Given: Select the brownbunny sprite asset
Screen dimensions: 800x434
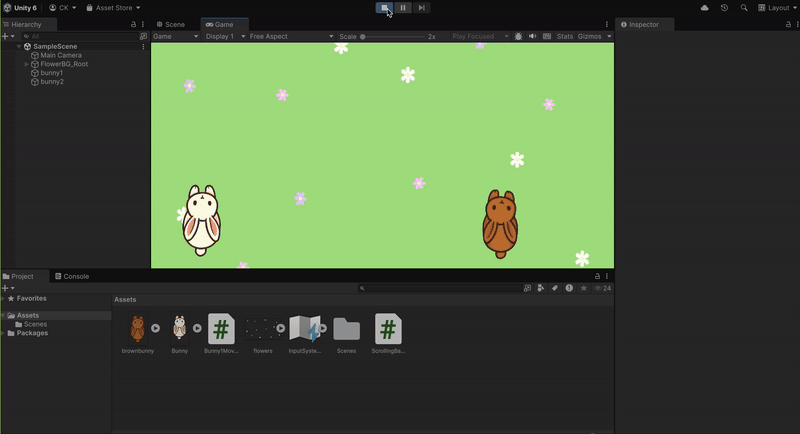Looking at the screenshot, I should point(138,333).
